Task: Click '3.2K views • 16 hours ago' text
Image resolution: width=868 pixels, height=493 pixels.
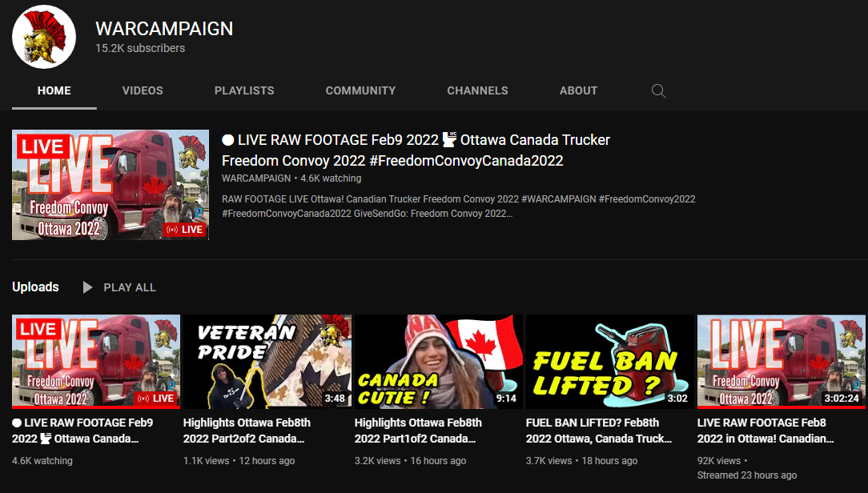Action: click(x=410, y=460)
